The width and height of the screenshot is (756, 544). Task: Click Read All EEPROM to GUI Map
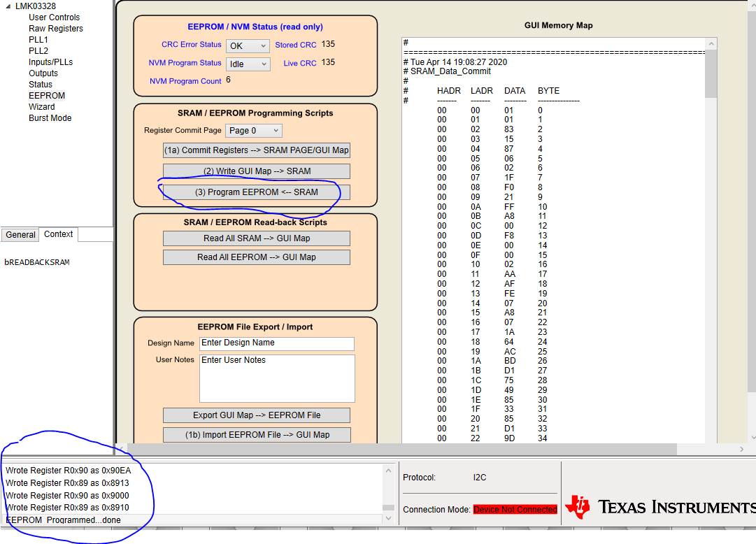257,257
